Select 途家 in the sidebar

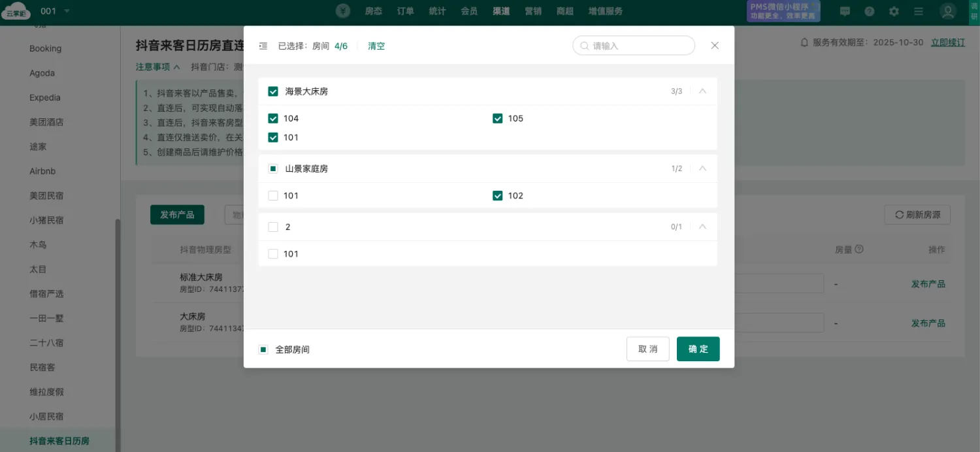tap(38, 147)
